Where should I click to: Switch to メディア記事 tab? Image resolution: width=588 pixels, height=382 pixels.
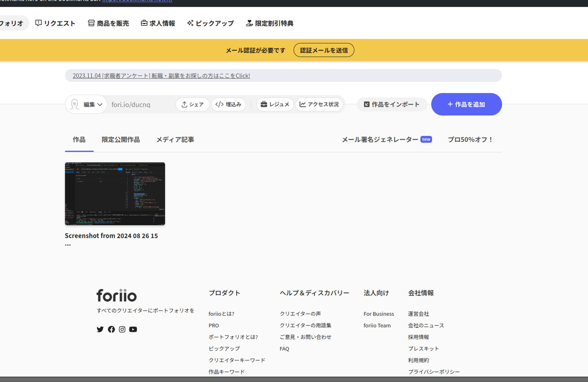(x=175, y=140)
